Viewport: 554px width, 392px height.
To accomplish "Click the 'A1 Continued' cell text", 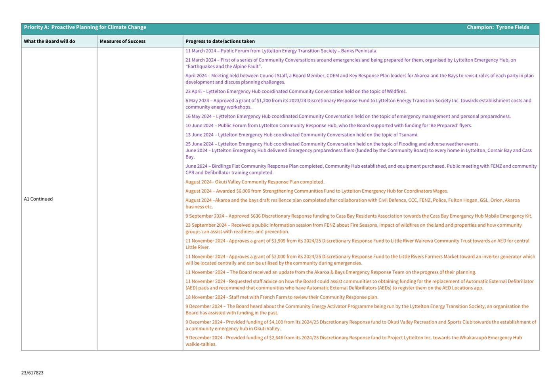I will pyautogui.click(x=38, y=199).
